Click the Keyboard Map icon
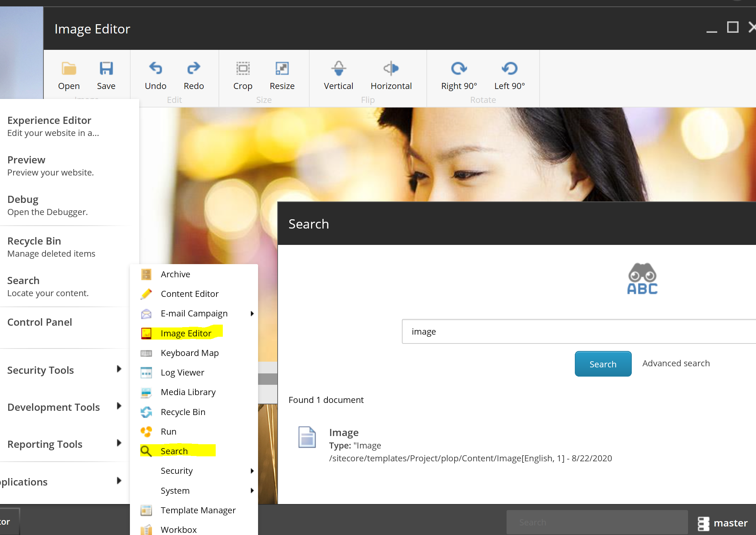 [146, 353]
